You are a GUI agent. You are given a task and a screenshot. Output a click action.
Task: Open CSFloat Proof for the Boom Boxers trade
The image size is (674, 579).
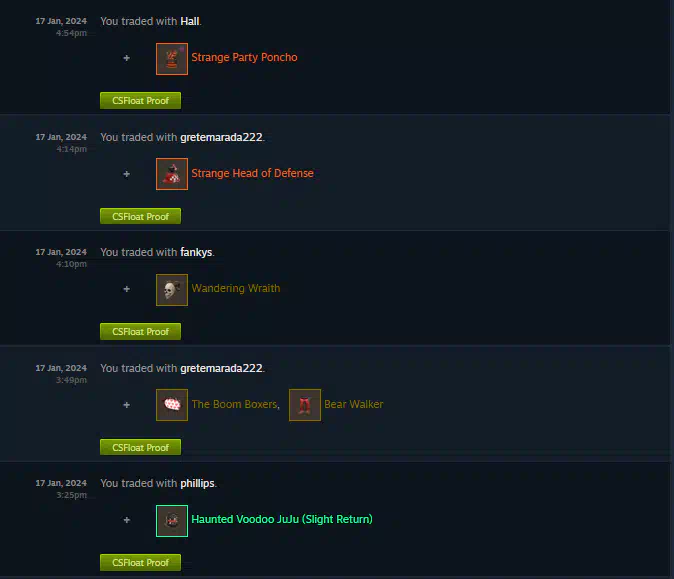[140, 447]
